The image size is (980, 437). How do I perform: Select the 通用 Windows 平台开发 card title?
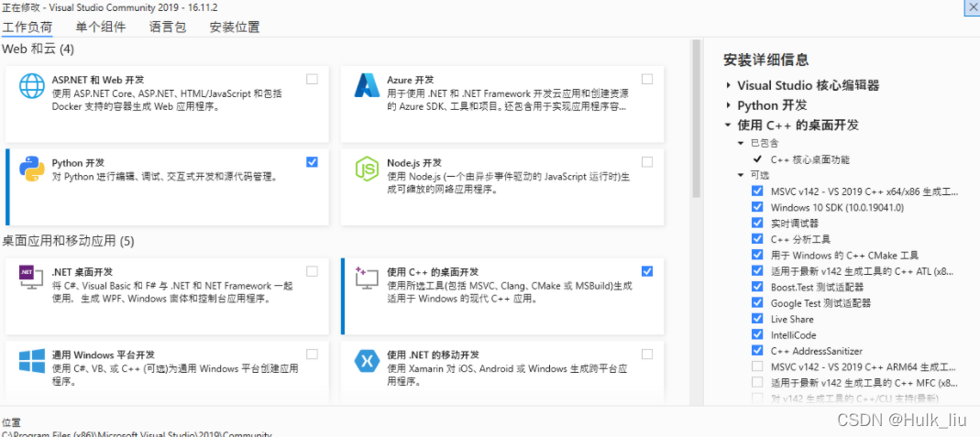coord(103,354)
